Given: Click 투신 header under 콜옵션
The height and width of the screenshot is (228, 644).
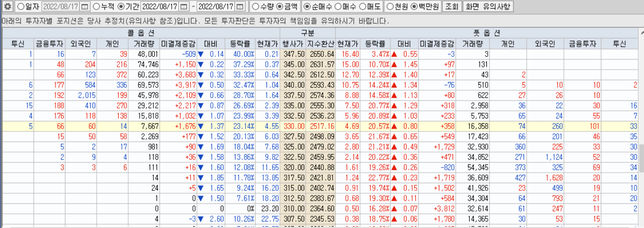Looking at the screenshot, I should [19, 44].
